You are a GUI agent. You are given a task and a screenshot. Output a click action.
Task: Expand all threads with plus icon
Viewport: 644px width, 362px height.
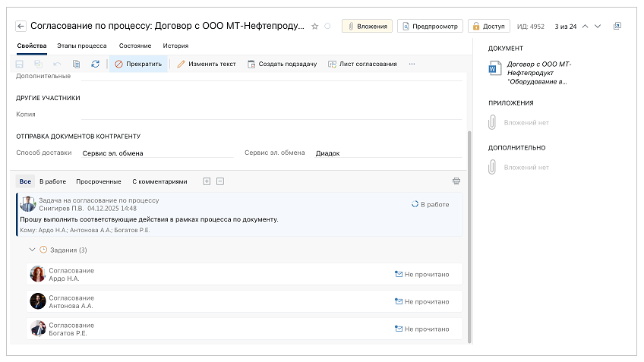point(207,181)
